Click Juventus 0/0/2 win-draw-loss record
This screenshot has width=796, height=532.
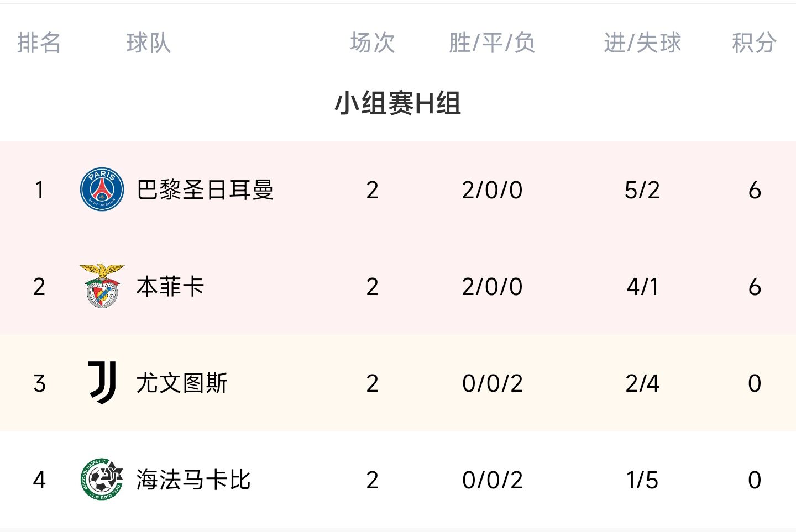(492, 383)
